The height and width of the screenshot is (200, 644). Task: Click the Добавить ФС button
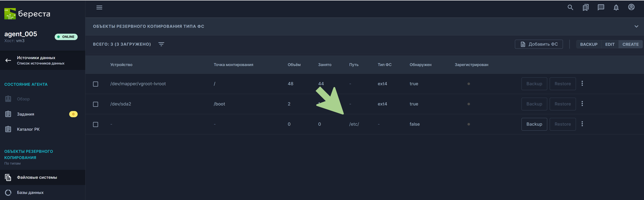pyautogui.click(x=539, y=44)
